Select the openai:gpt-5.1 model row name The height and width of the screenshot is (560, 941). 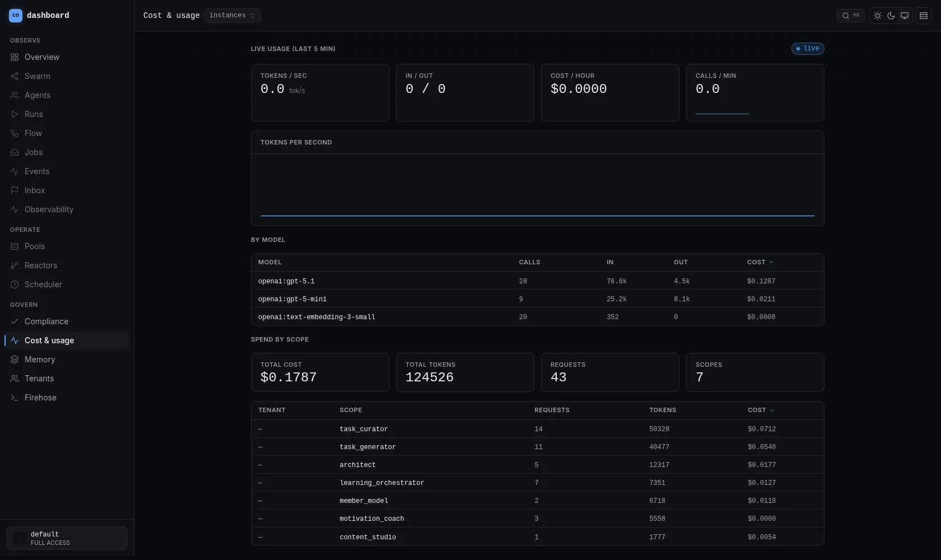pos(286,281)
